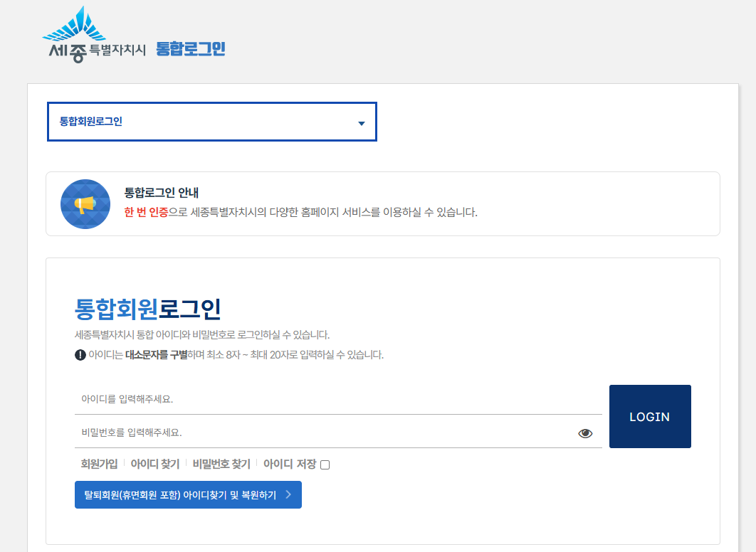Viewport: 756px width, 552px height.
Task: Expand the login type selection box
Action: click(x=211, y=121)
